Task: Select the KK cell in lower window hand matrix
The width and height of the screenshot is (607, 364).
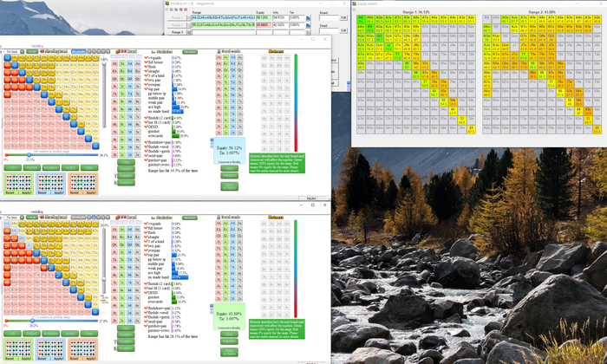Action: click(15, 231)
